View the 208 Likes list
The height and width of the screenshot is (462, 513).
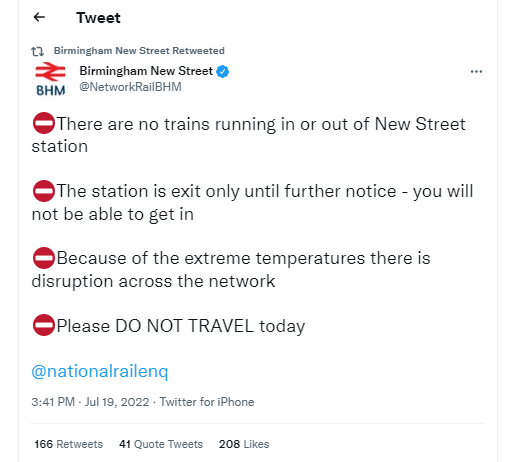pos(244,444)
